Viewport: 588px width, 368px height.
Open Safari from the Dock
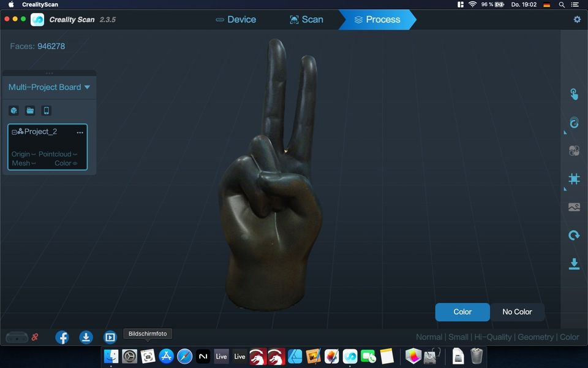tap(184, 356)
